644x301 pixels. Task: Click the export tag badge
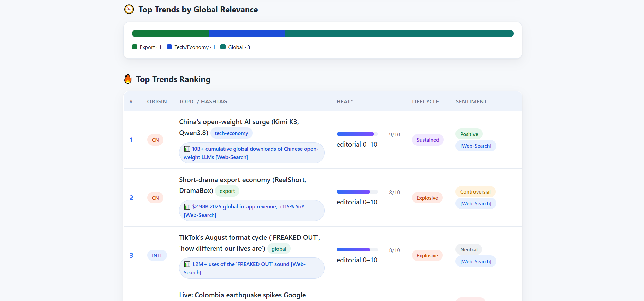[227, 191]
